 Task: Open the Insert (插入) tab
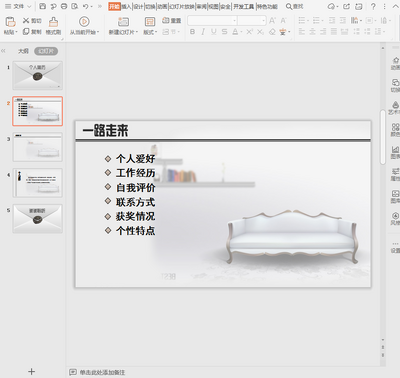coord(126,6)
